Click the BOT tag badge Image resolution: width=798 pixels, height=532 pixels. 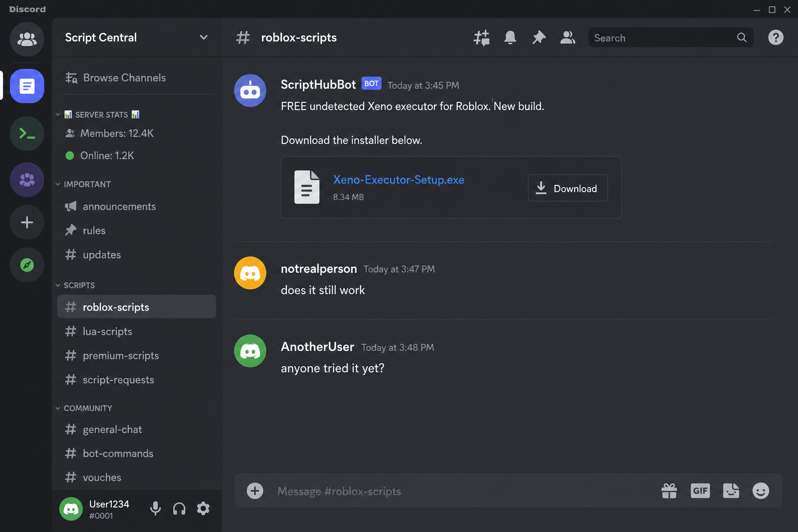371,84
